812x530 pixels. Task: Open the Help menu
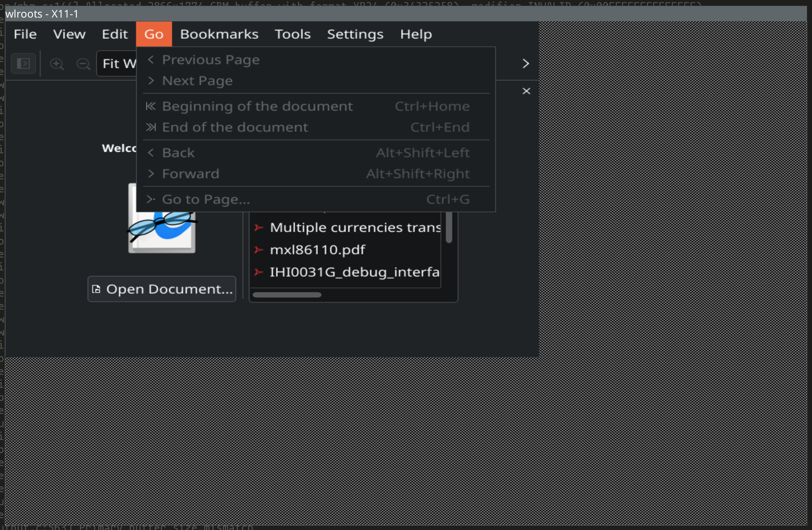point(416,34)
